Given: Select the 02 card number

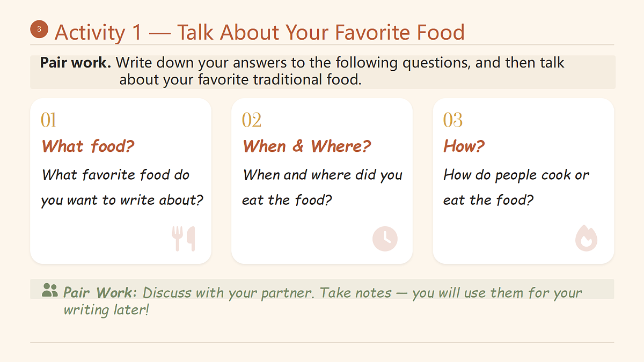Looking at the screenshot, I should (252, 120).
